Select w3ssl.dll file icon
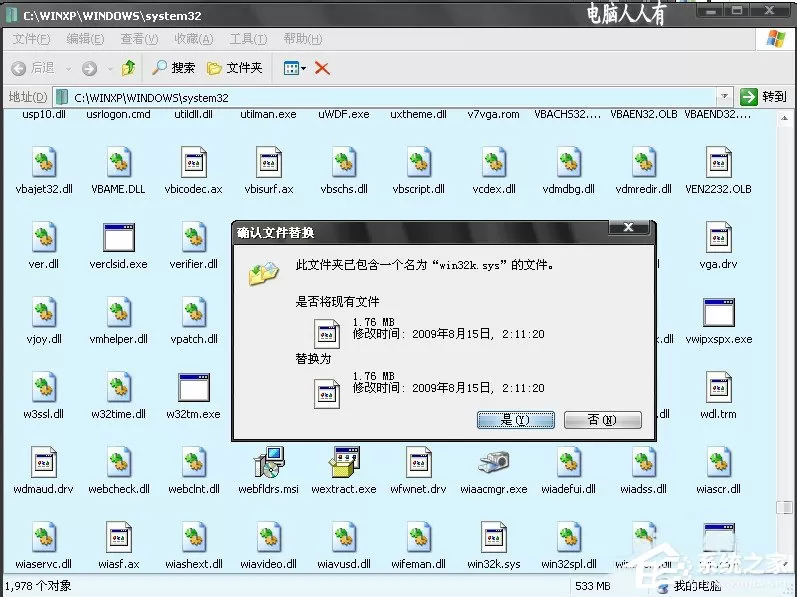The image size is (797, 597). point(44,387)
